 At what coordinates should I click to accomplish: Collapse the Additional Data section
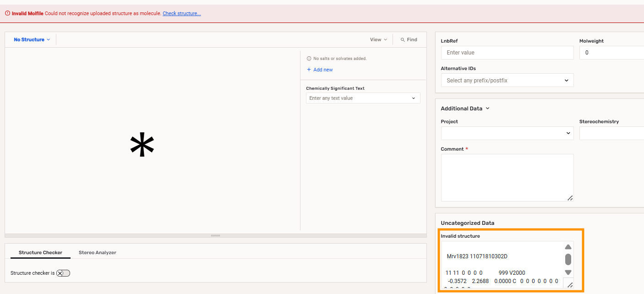[x=487, y=109]
